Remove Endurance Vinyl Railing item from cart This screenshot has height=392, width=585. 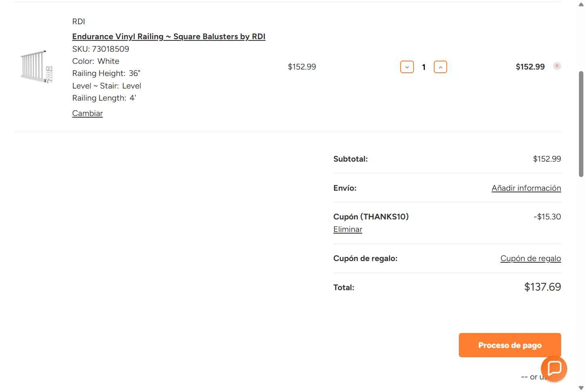pyautogui.click(x=557, y=66)
